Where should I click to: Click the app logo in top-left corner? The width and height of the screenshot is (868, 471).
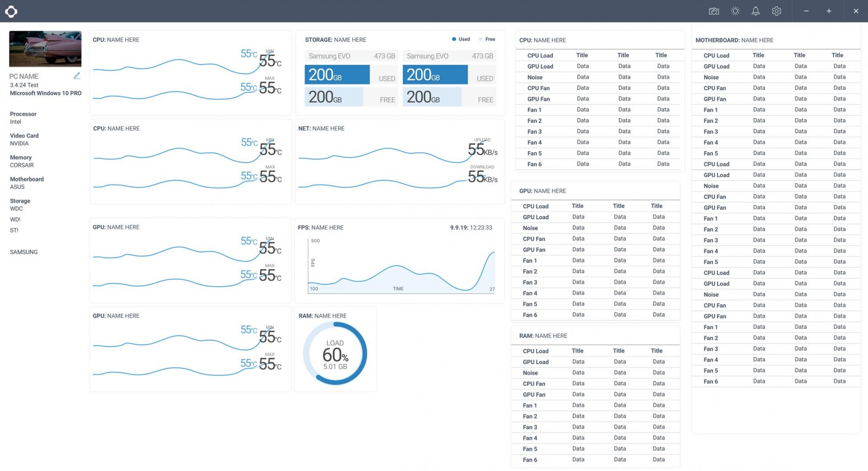pos(11,11)
